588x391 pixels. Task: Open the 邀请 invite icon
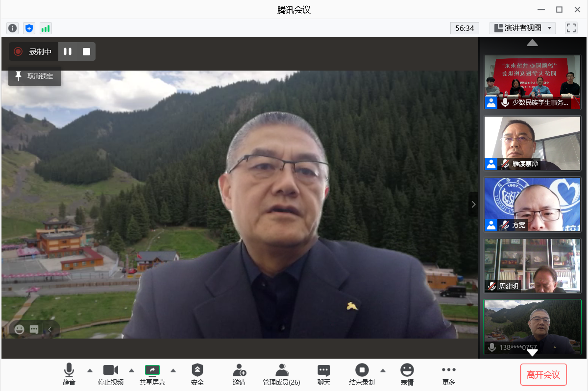pos(239,374)
